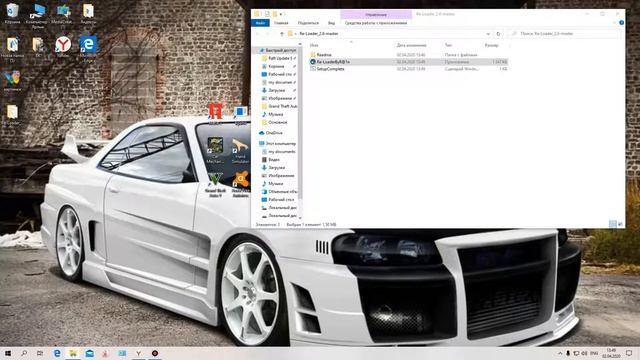Open the Windows Start menu
Screen dimensions: 640x360
pyautogui.click(x=7, y=353)
